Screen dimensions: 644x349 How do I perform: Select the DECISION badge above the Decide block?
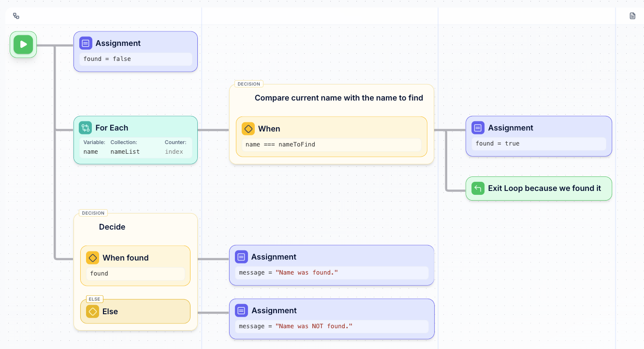point(93,213)
